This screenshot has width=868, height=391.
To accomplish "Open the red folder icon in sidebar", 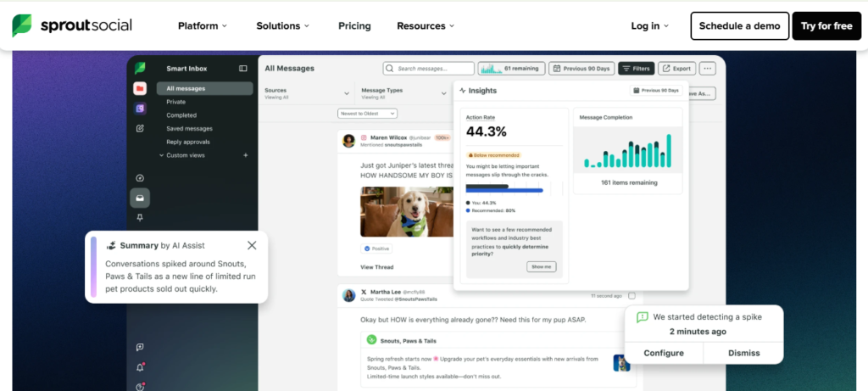I will (x=140, y=88).
